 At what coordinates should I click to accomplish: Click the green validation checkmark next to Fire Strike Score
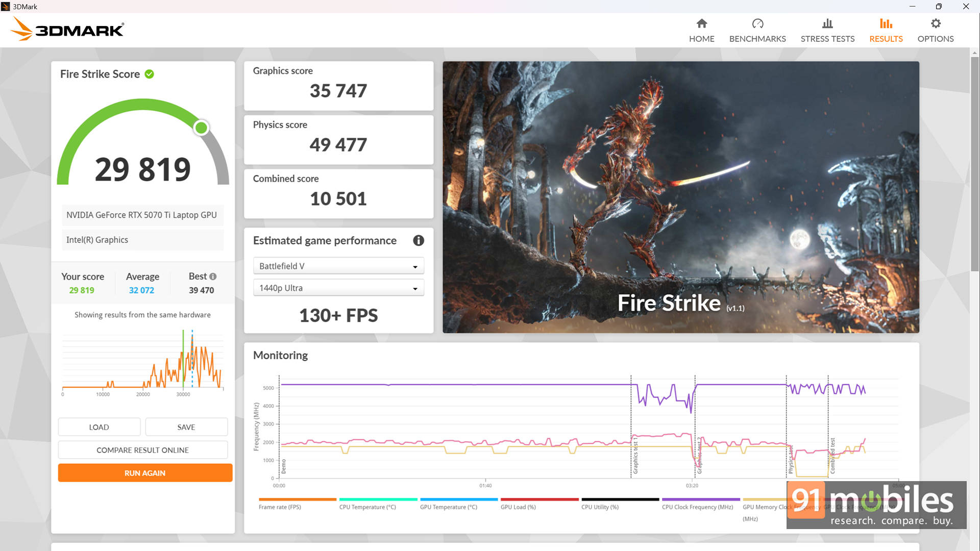coord(149,74)
